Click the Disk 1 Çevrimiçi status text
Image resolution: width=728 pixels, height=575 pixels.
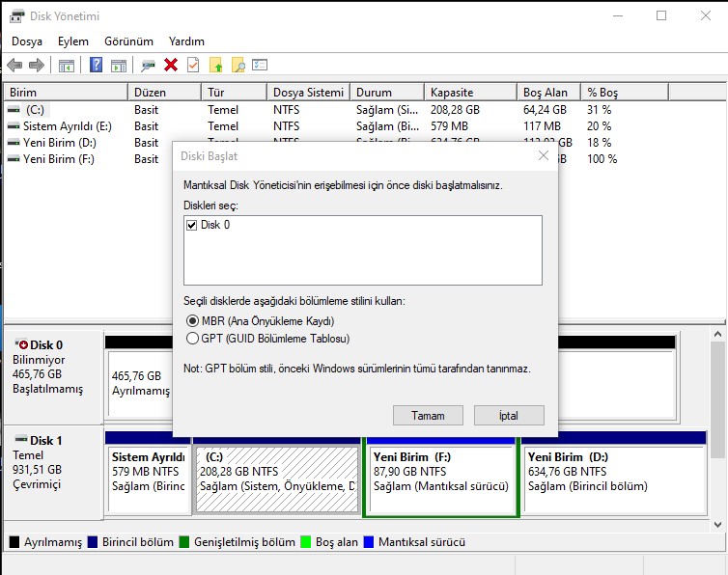[x=37, y=484]
